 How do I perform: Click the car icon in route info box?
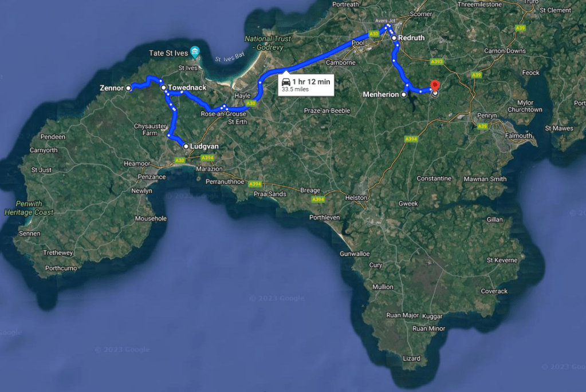(x=286, y=82)
